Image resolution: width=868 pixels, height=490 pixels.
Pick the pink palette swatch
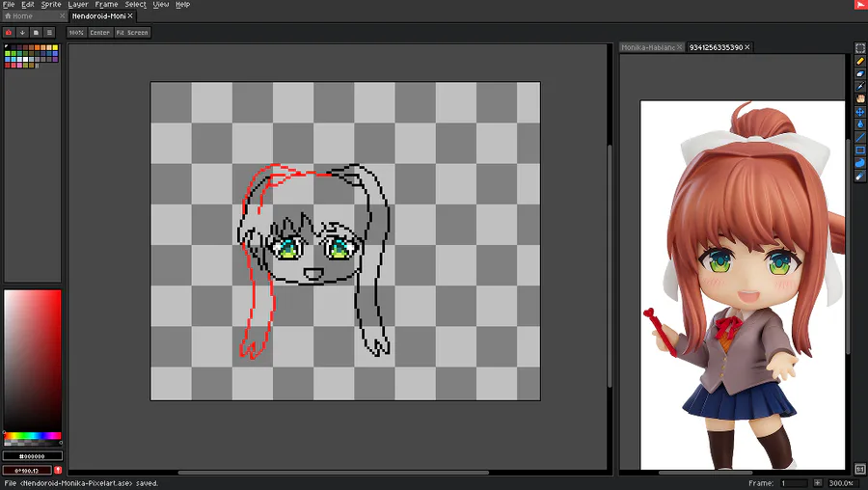(x=19, y=65)
